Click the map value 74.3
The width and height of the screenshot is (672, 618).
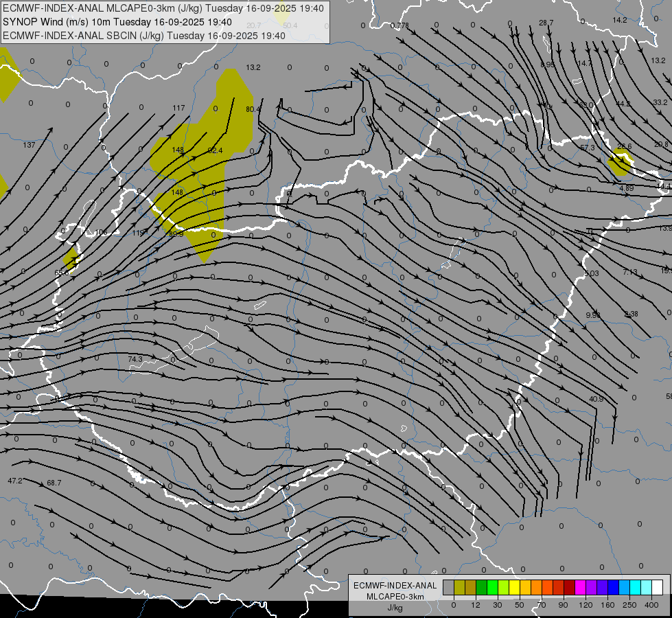(x=135, y=359)
